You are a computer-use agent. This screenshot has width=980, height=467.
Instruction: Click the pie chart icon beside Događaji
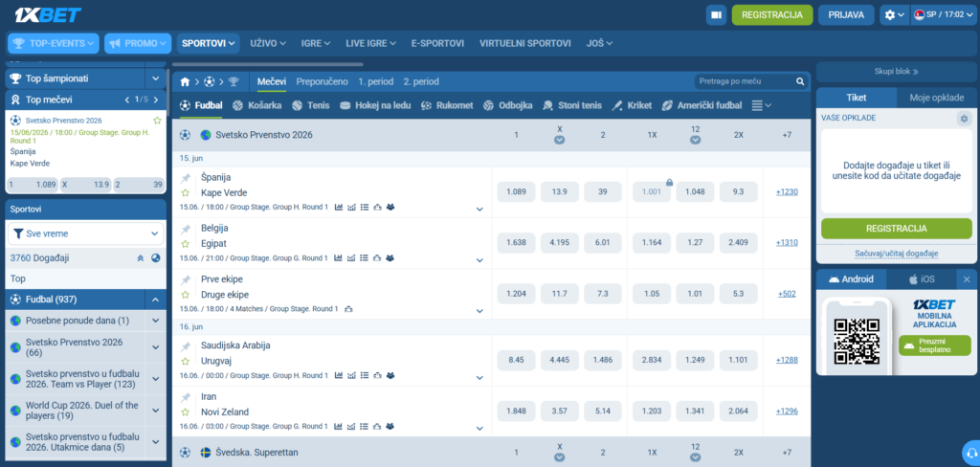(x=156, y=257)
